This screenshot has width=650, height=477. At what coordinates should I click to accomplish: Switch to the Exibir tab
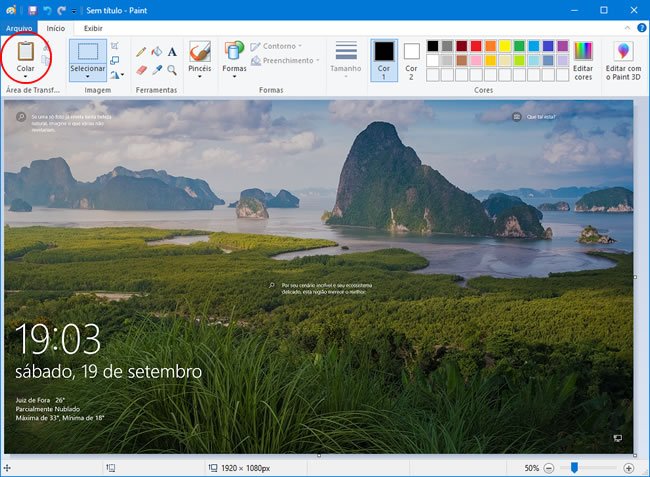point(93,28)
